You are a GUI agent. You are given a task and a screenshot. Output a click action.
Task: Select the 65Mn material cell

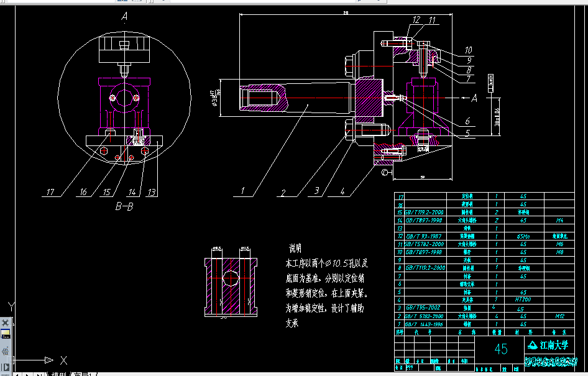(x=523, y=237)
